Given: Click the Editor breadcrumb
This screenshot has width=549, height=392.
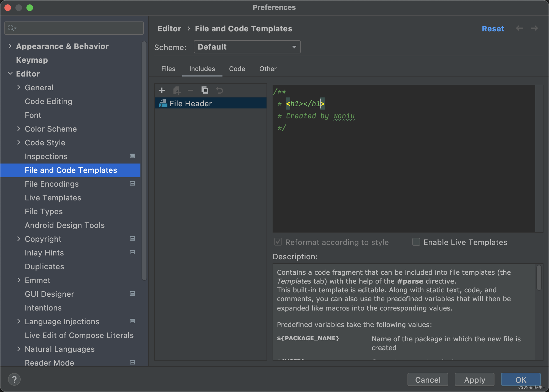Looking at the screenshot, I should point(169,29).
